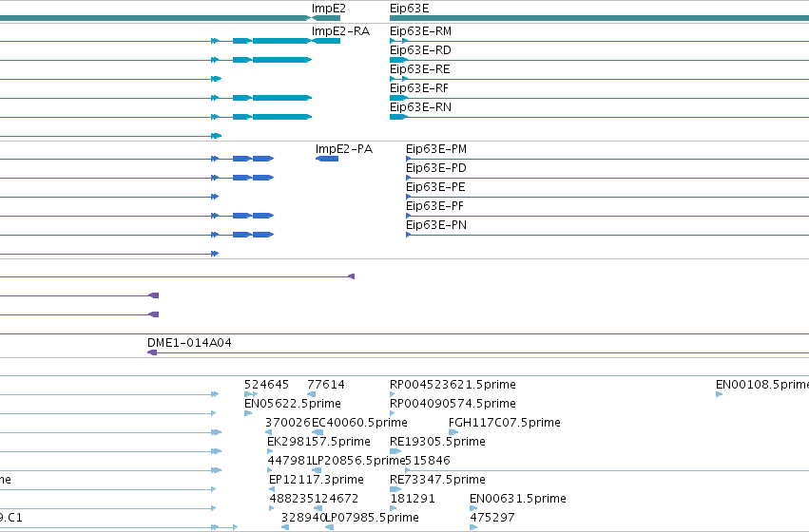Viewport: 809px width, 532px height.
Task: Choose the Eip63E-RF transcript label
Action: [419, 88]
